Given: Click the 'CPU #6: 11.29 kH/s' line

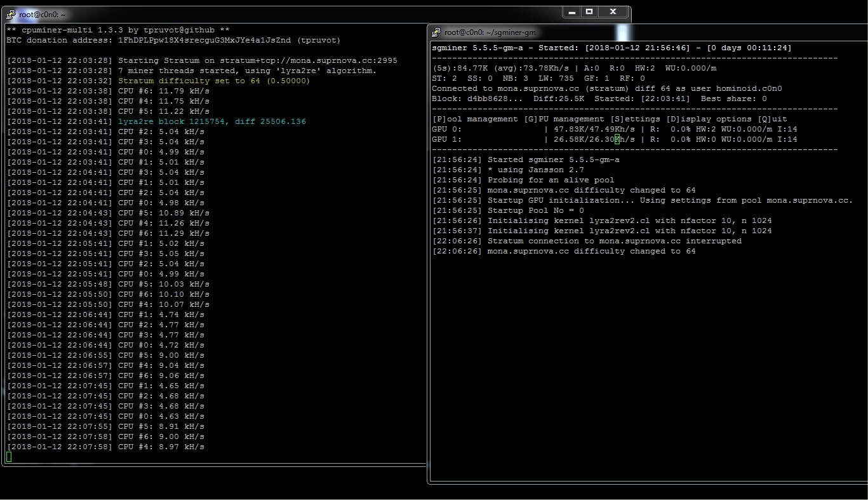Looking at the screenshot, I should click(x=108, y=233).
